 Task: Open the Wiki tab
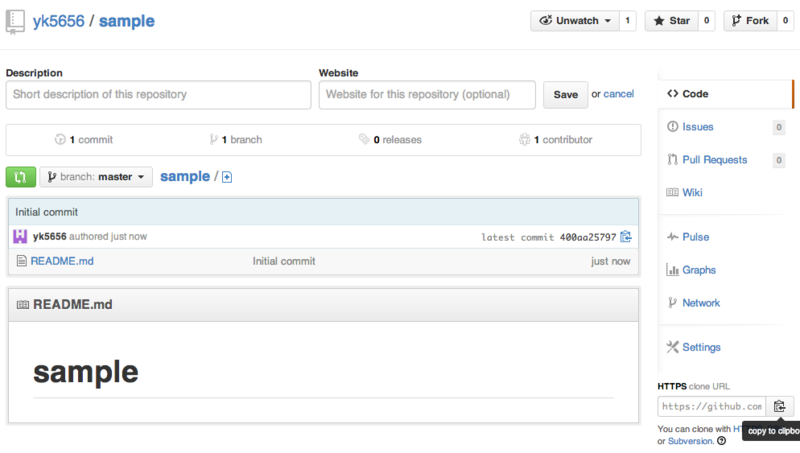click(x=692, y=192)
